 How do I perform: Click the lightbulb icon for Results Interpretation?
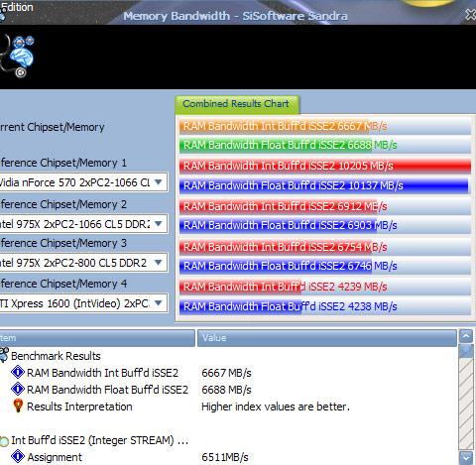[x=18, y=406]
